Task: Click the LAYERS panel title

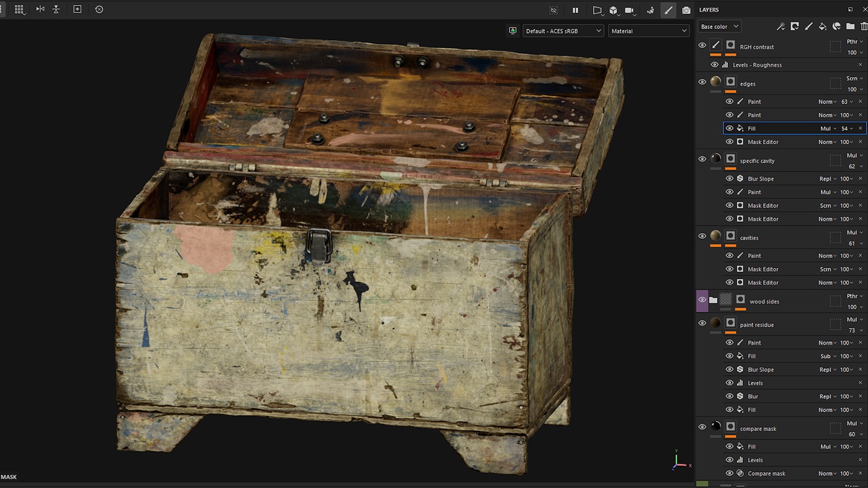Action: pyautogui.click(x=709, y=10)
